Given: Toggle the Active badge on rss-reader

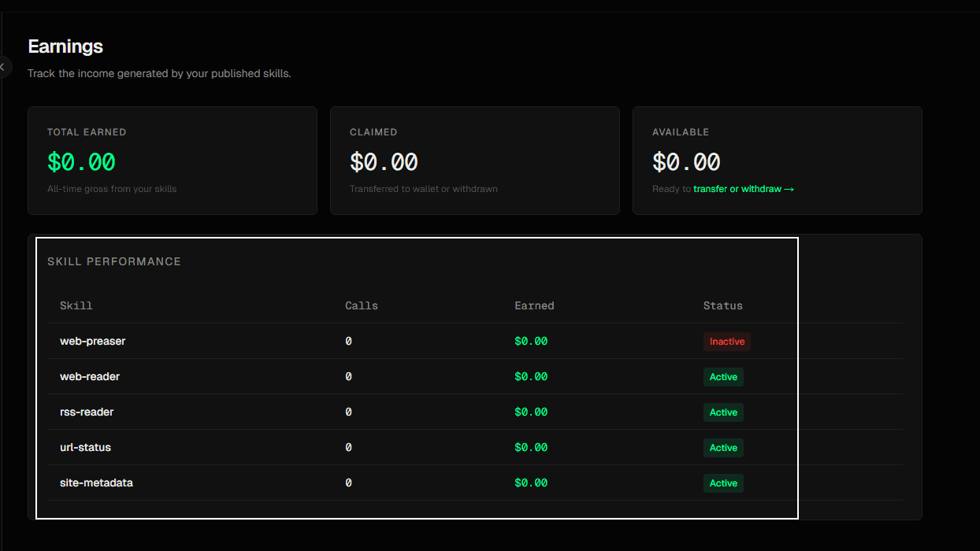Looking at the screenshot, I should pyautogui.click(x=723, y=412).
